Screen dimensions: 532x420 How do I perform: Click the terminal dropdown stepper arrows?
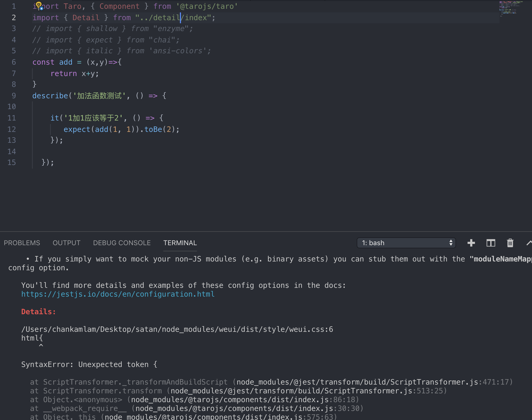[451, 243]
